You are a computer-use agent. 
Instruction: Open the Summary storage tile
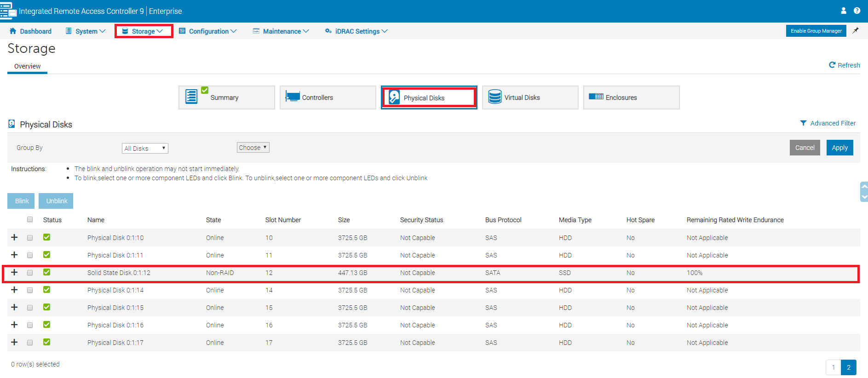click(x=226, y=97)
